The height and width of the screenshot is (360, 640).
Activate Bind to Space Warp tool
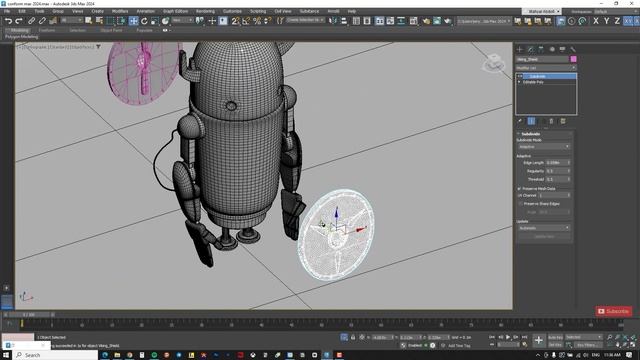(53, 21)
